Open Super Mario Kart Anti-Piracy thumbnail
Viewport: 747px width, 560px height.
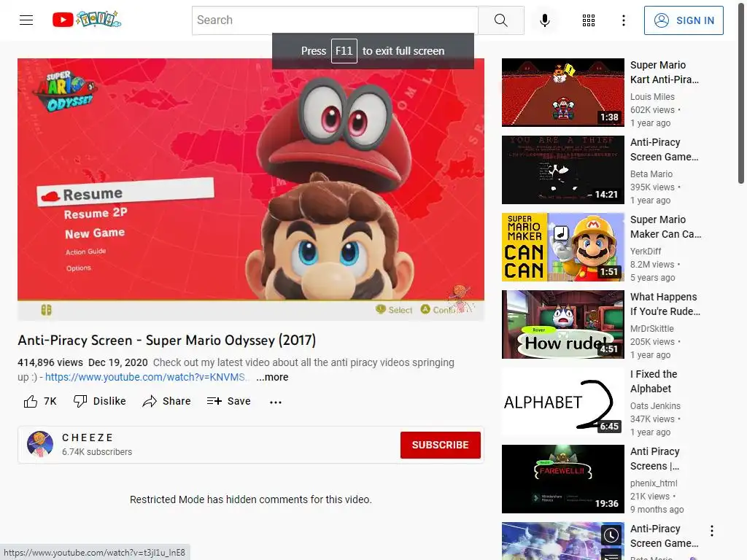[x=562, y=93]
